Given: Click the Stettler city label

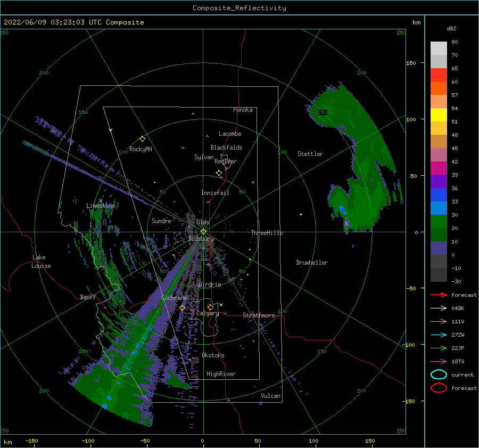Looking at the screenshot, I should coord(310,154).
